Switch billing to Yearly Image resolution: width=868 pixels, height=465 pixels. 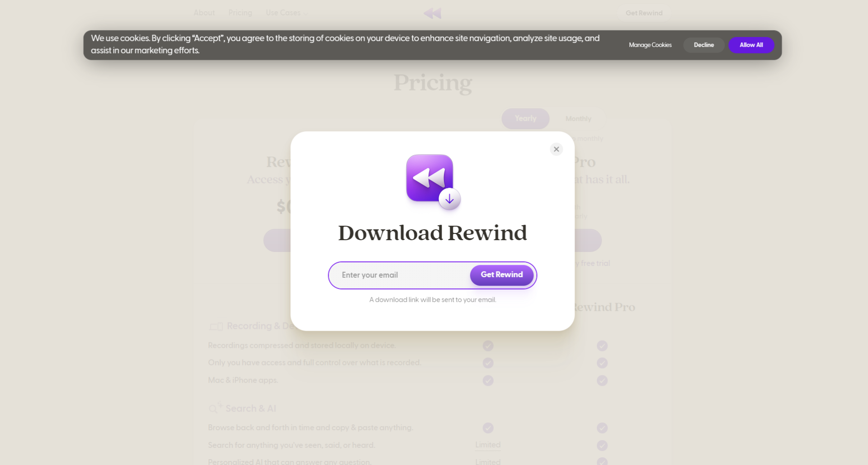click(525, 119)
